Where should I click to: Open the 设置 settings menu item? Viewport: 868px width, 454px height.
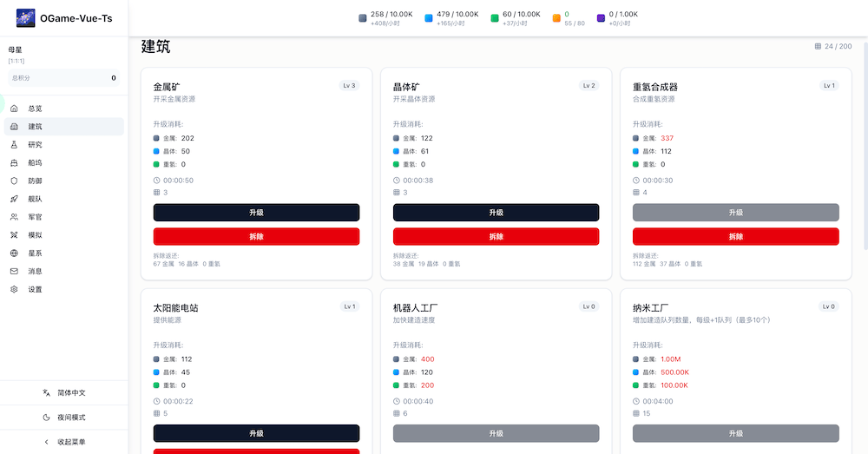pos(35,289)
